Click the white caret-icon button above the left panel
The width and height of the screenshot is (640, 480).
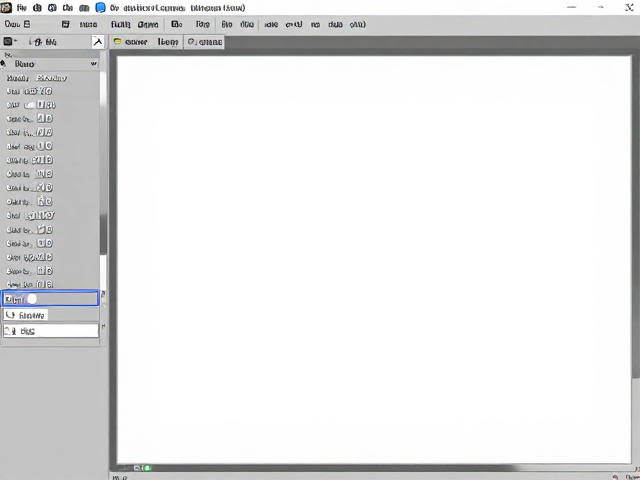98,42
